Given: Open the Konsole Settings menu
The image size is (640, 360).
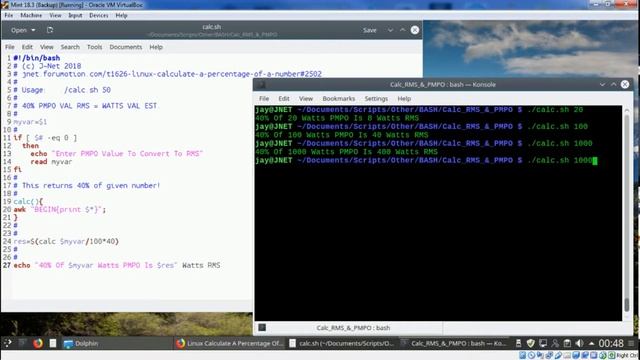Looking at the screenshot, I should coord(376,99).
